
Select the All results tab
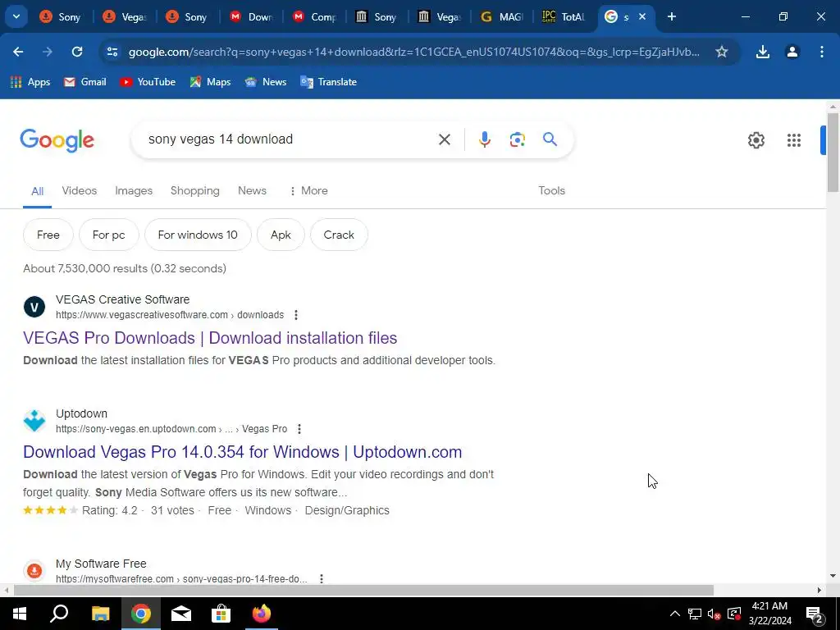tap(37, 191)
